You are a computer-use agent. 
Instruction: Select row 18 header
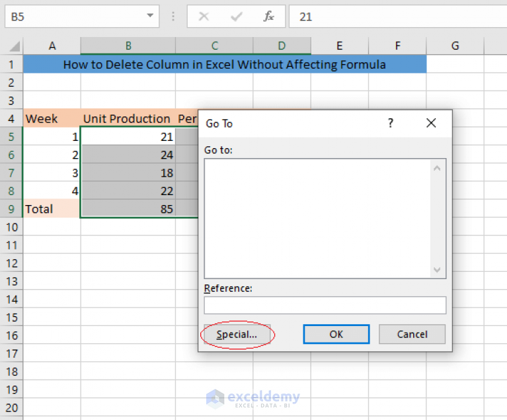[x=11, y=372]
